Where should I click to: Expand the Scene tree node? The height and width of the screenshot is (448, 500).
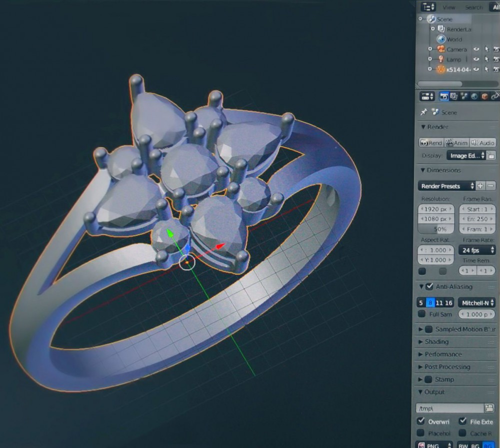[420, 19]
